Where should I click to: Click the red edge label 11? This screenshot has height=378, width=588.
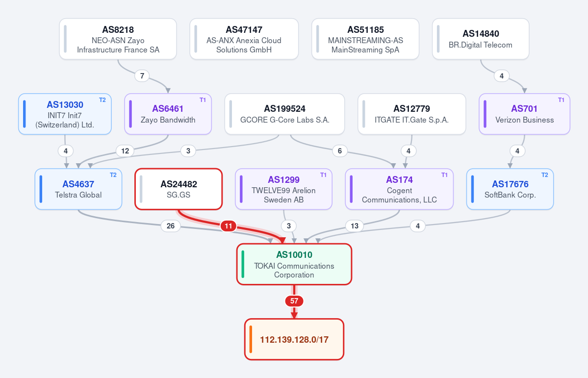point(229,226)
